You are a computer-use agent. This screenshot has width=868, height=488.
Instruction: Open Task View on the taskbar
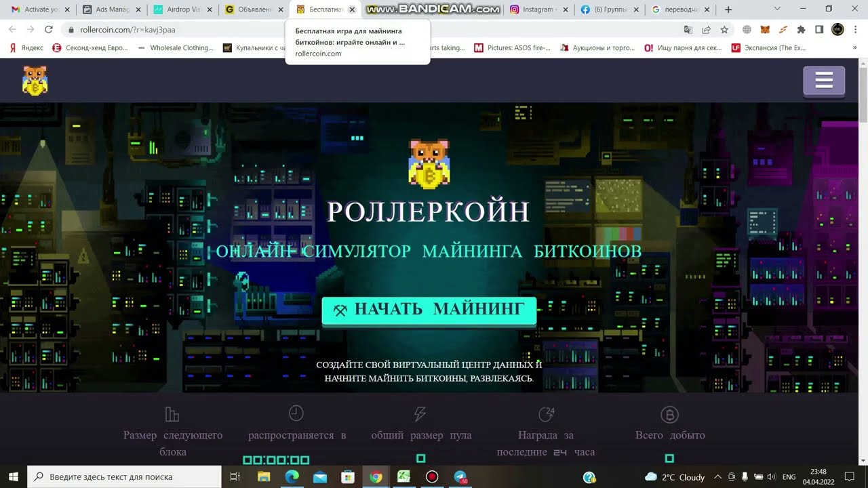(x=235, y=476)
